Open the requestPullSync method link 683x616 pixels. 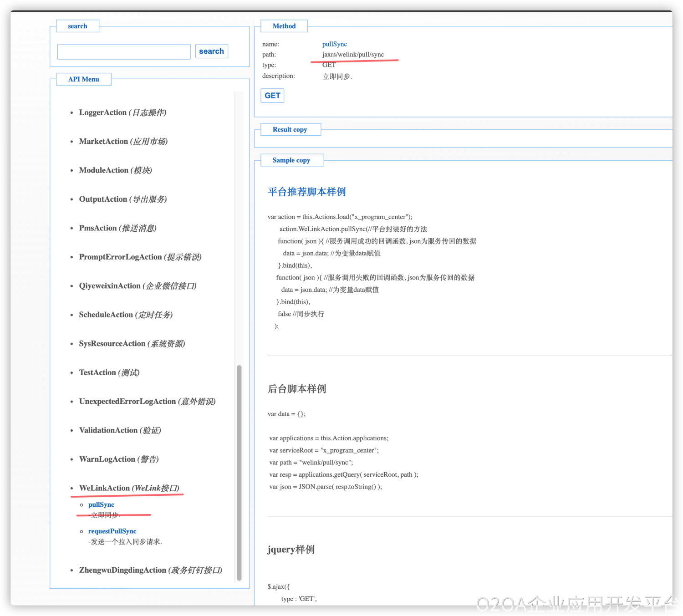tap(112, 531)
